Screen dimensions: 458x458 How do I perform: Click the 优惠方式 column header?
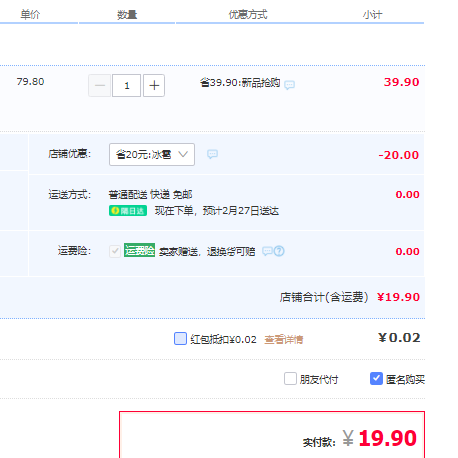248,15
